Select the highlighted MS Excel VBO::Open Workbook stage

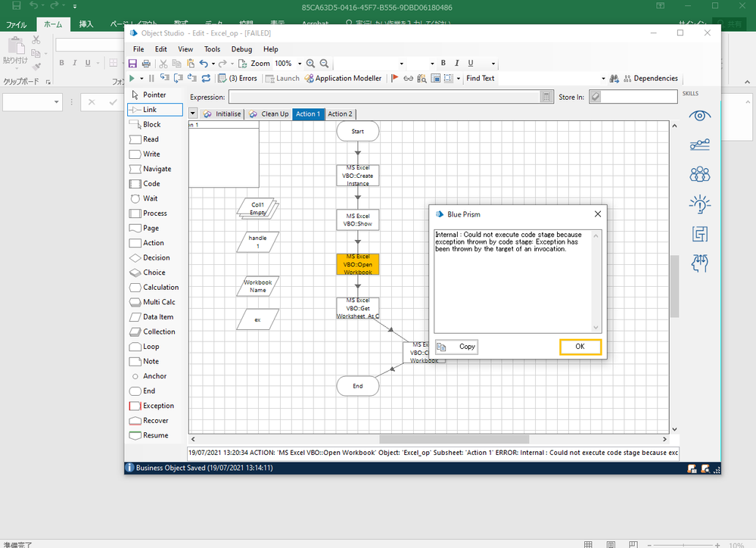tap(358, 264)
